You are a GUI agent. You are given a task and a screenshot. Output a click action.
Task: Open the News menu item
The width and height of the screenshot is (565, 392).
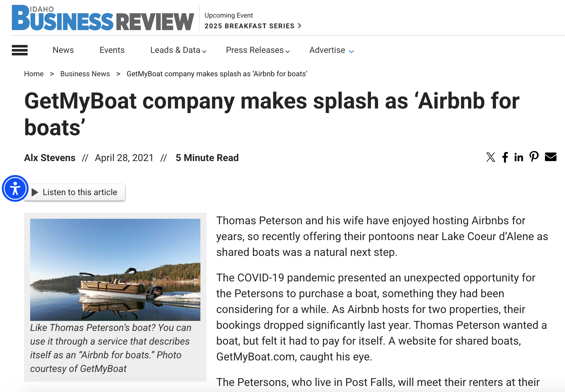coord(63,50)
